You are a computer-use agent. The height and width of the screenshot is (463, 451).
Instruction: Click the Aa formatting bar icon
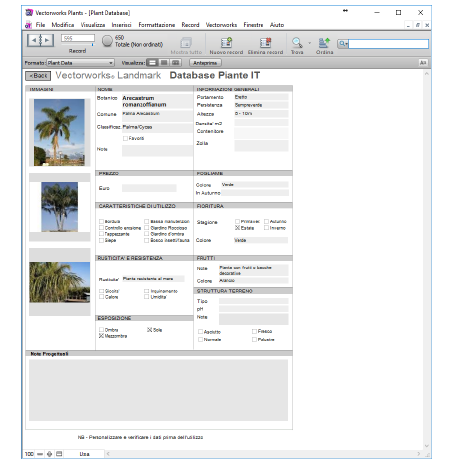pos(423,63)
